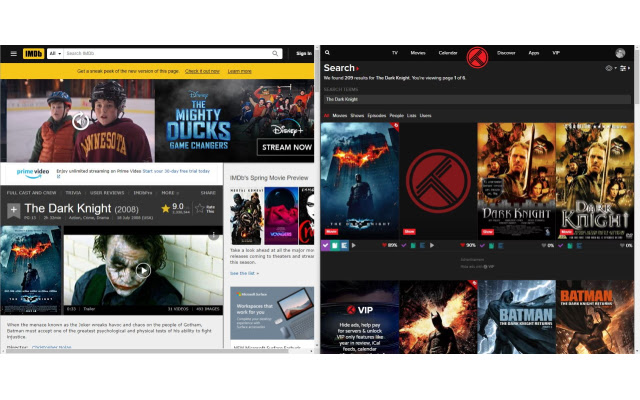Open Apps in Trakt navigation
This screenshot has height=400, width=640.
click(533, 53)
